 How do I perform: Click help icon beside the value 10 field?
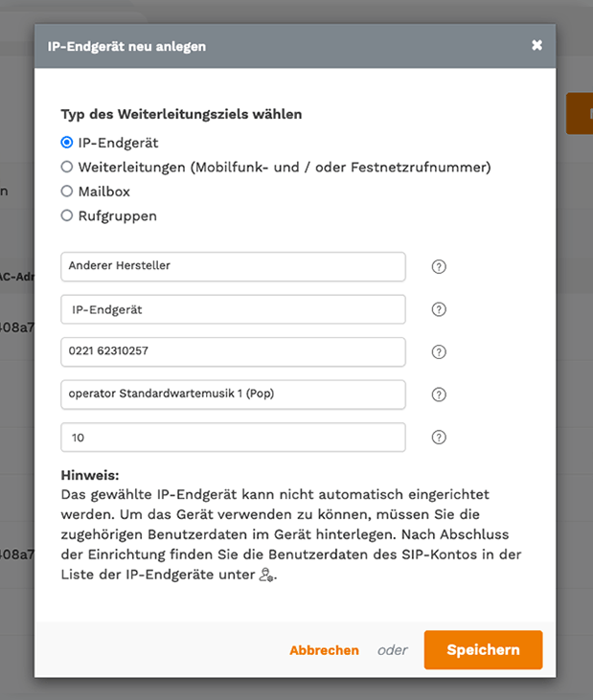439,437
